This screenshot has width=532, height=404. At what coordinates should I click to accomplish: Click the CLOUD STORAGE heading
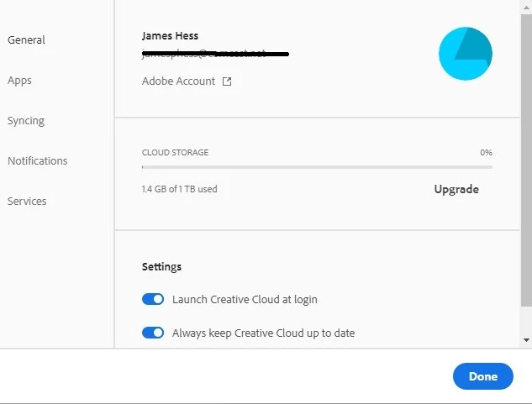point(175,153)
